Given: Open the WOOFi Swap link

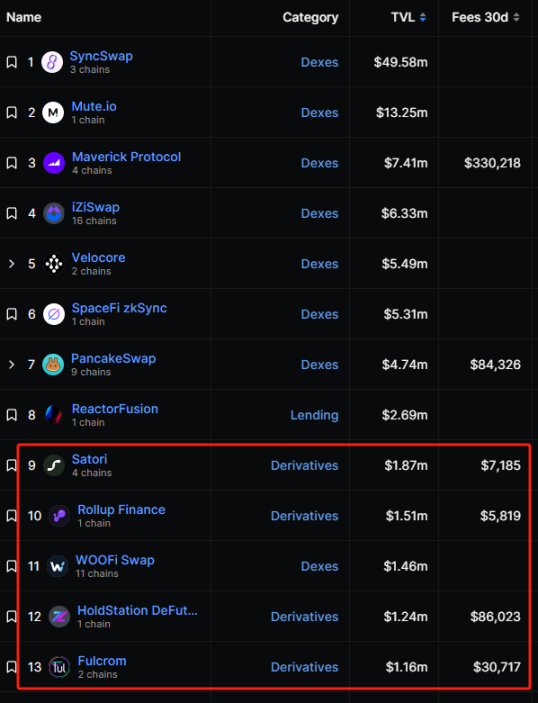Looking at the screenshot, I should [115, 560].
